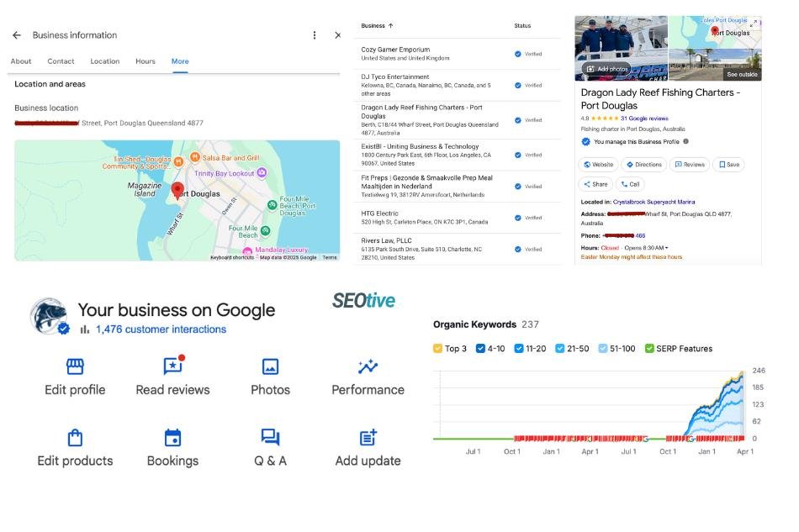Click the Edit products icon
This screenshot has width=799, height=532.
[x=75, y=437]
